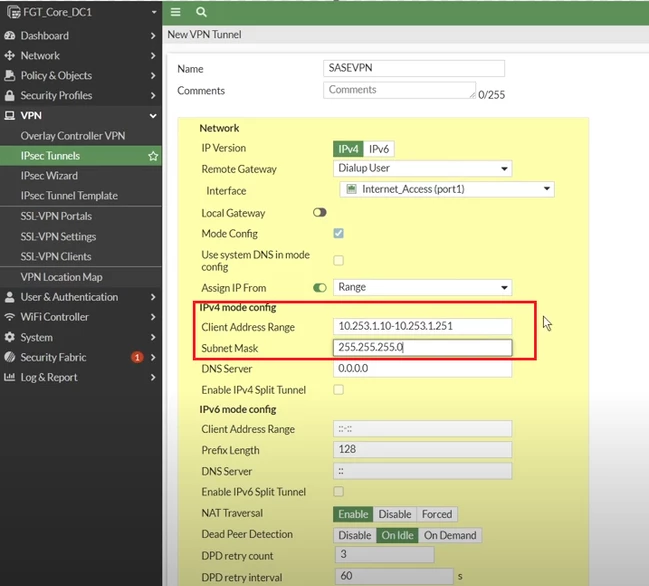Viewport: 649px width, 586px height.
Task: Click the FGT_Core_DC1 device icon
Action: click(x=14, y=12)
